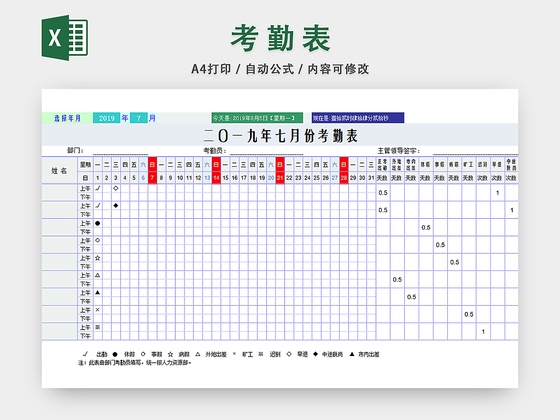Click the hollow diamond in first row day 3
The width and height of the screenshot is (560, 420).
[x=116, y=188]
